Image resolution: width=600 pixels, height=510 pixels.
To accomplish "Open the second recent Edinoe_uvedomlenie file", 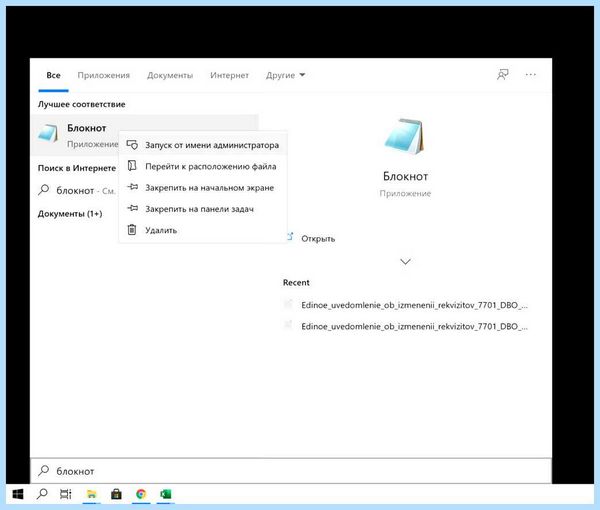I will 414,326.
